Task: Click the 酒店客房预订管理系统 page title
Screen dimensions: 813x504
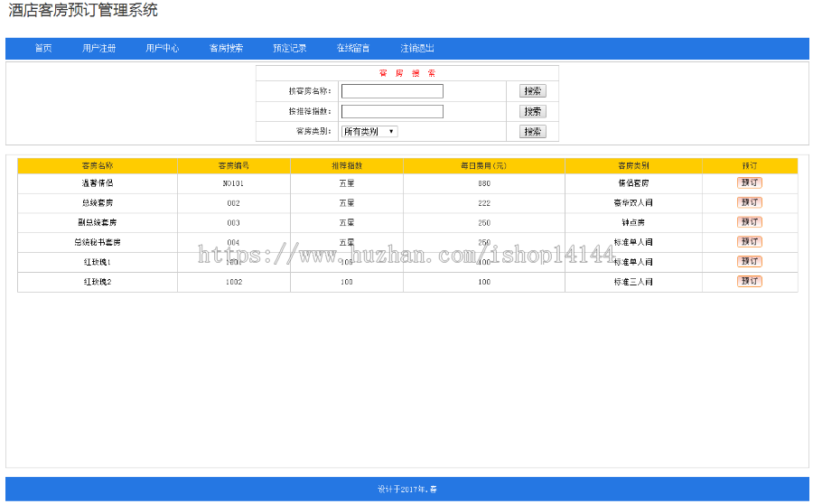Action: coord(83,10)
